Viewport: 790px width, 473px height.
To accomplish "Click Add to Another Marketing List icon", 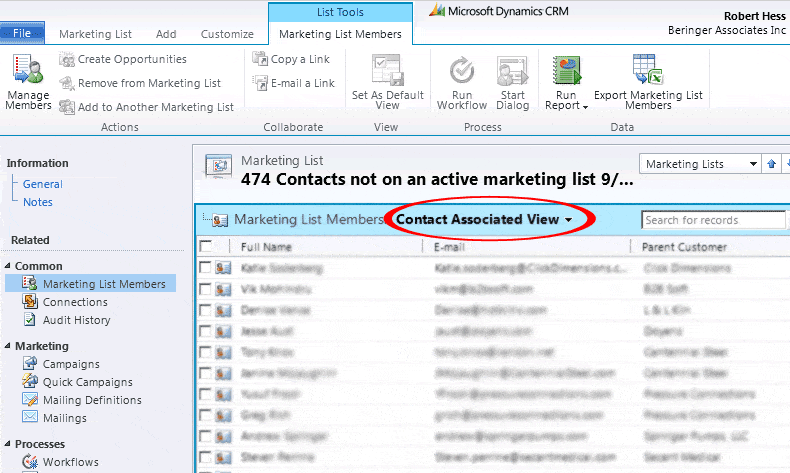I will (67, 107).
